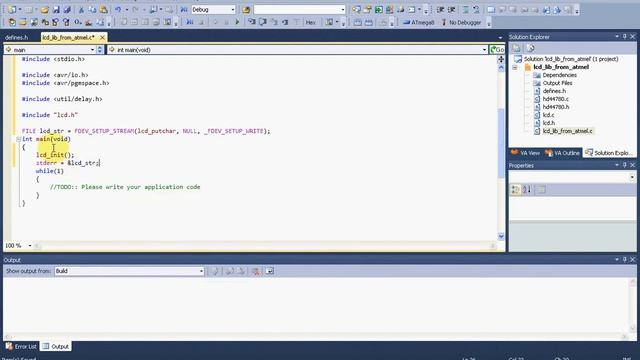This screenshot has height=360, width=640.
Task: Toggle auto-hide pin on Properties panel
Action: pyautogui.click(x=624, y=165)
